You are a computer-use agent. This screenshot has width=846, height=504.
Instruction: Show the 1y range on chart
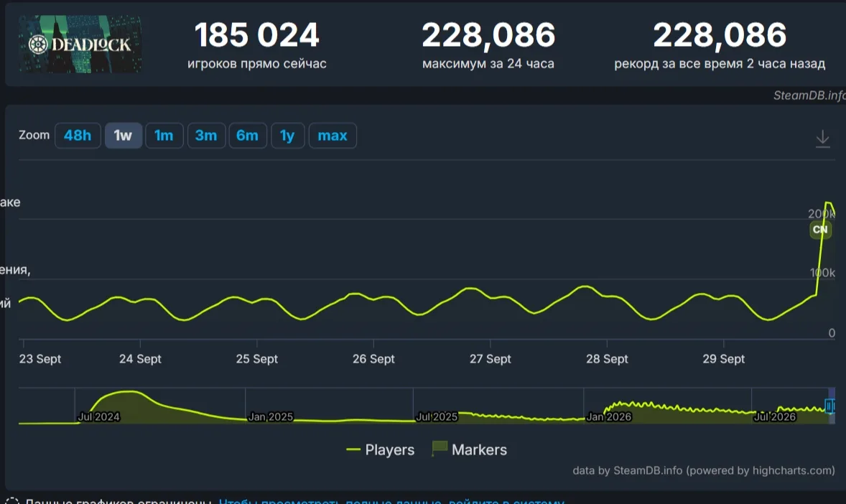pyautogui.click(x=287, y=136)
